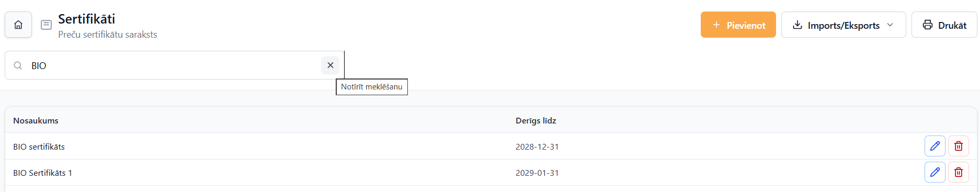Clear the search with X button
Screen dimensions: 980x192
pos(330,65)
